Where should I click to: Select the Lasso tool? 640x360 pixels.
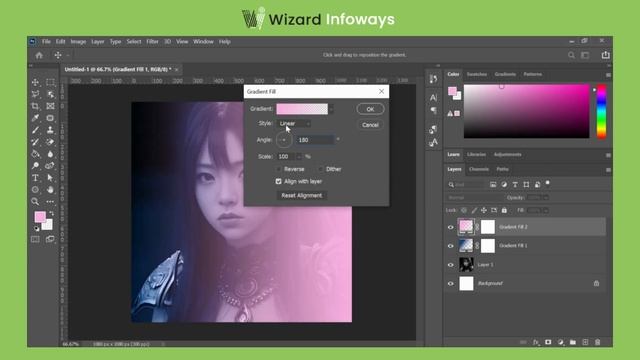(x=36, y=94)
